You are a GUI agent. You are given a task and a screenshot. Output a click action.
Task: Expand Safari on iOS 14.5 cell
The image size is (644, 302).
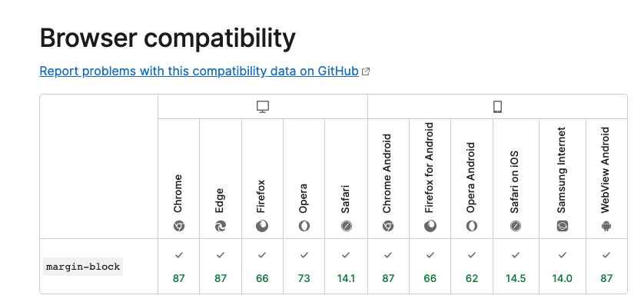point(516,266)
